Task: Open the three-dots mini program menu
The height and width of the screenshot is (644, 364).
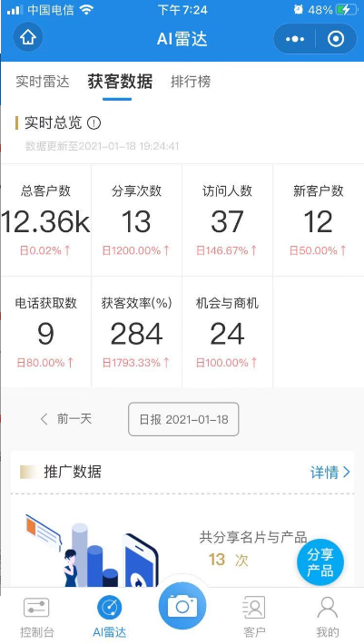Action: (x=295, y=39)
